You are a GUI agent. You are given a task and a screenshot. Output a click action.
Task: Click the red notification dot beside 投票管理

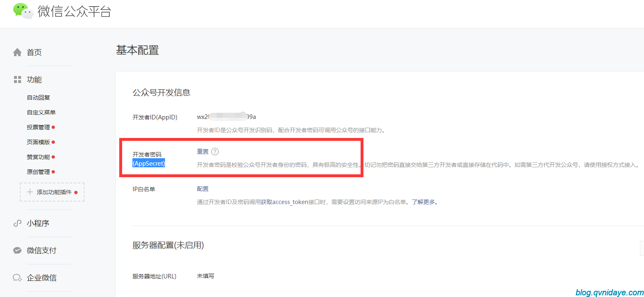(54, 127)
